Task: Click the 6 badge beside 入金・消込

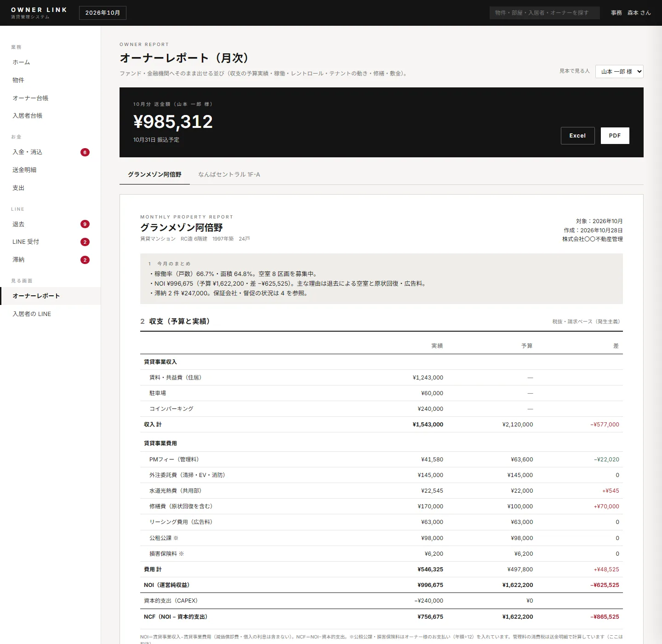Action: point(85,152)
